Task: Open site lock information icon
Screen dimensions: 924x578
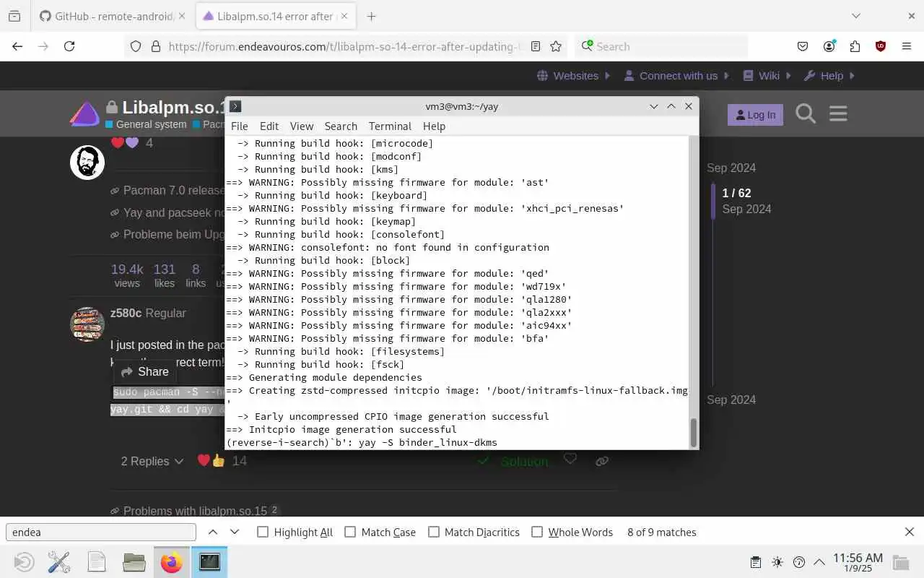Action: tap(155, 46)
